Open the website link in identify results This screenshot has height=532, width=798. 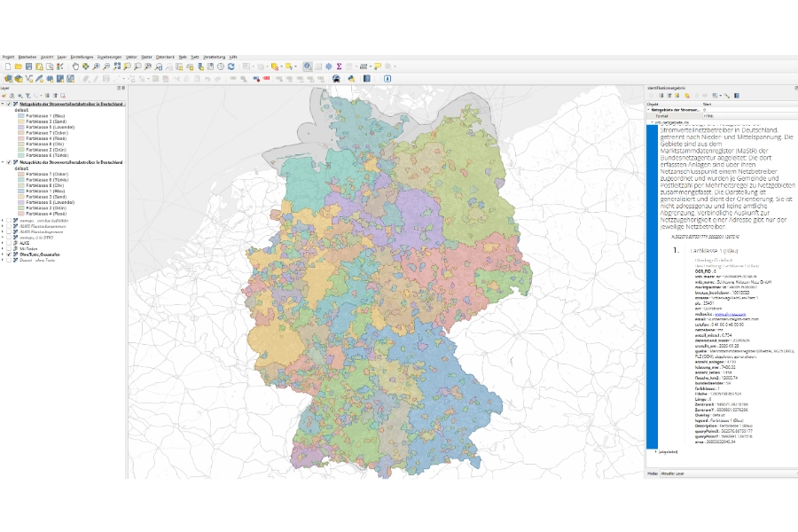click(x=730, y=314)
